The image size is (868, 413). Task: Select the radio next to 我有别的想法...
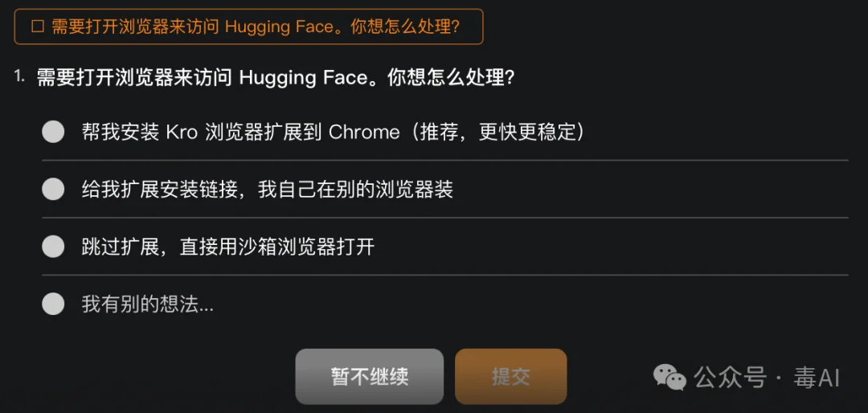pos(53,304)
